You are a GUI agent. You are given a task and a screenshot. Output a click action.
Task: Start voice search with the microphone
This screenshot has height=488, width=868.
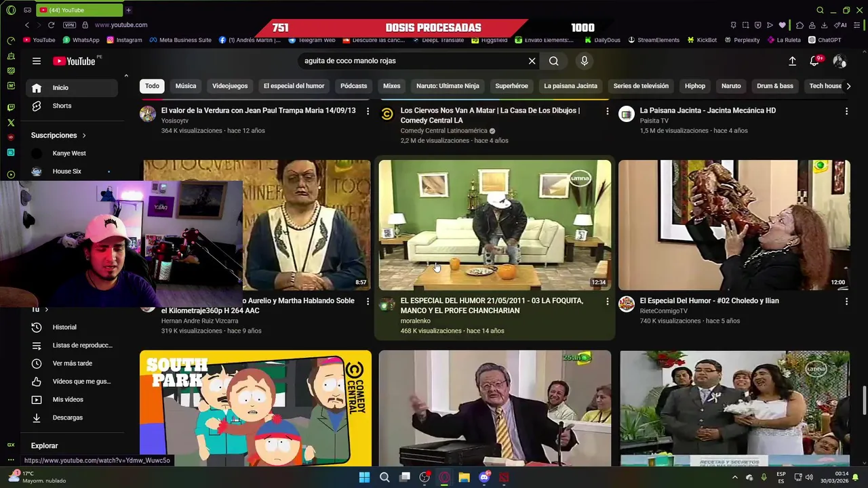click(x=585, y=61)
